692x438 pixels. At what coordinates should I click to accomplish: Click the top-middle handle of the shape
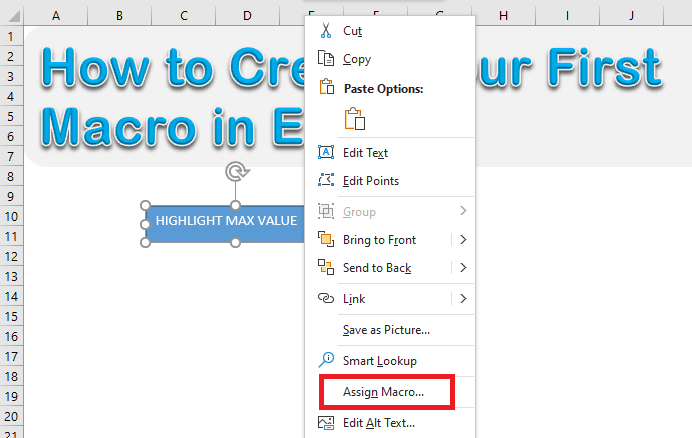coord(236,205)
